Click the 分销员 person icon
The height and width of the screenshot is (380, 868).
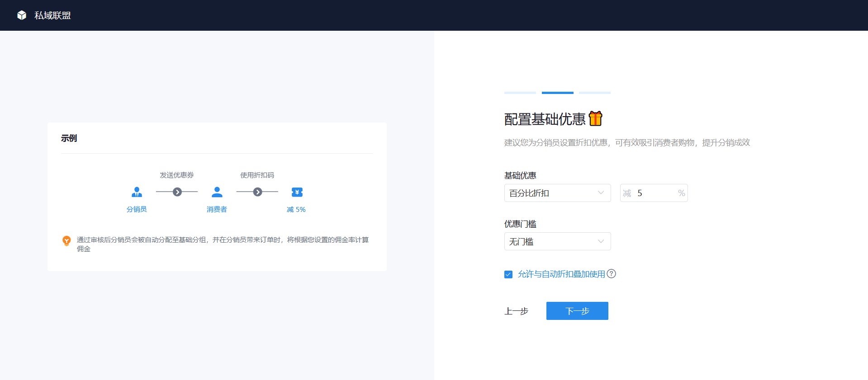point(137,192)
